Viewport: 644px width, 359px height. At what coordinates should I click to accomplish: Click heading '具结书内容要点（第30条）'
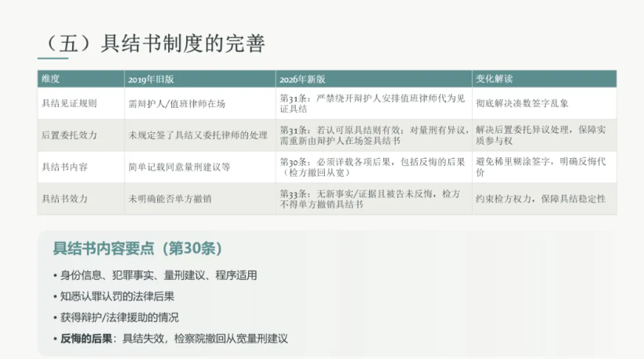click(x=138, y=248)
